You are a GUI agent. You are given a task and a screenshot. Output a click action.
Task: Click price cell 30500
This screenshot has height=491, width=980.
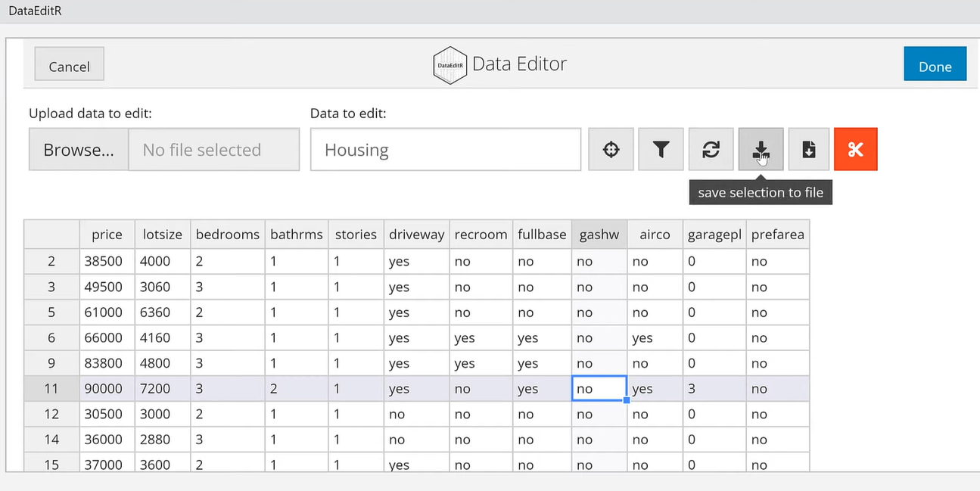pyautogui.click(x=107, y=414)
